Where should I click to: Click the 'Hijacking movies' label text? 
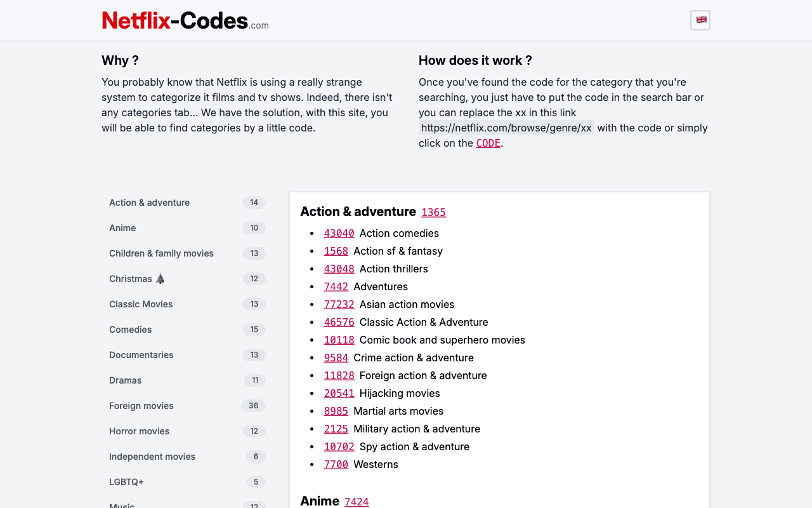(x=400, y=393)
